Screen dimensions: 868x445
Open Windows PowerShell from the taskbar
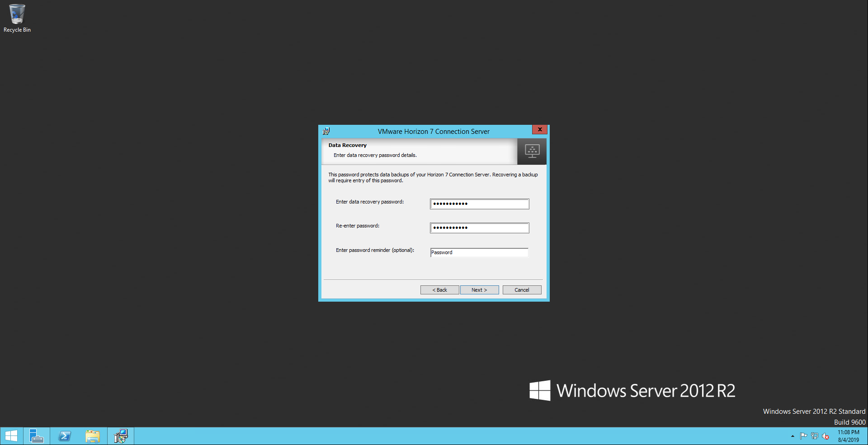click(65, 436)
